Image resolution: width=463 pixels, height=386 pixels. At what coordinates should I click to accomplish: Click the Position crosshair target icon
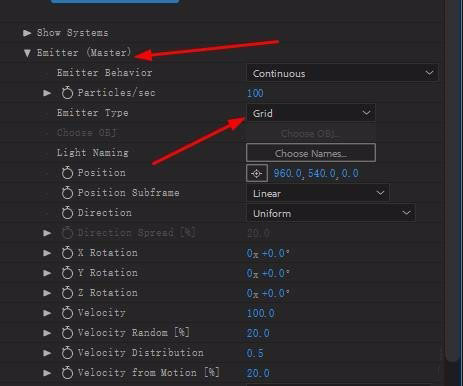pyautogui.click(x=257, y=173)
